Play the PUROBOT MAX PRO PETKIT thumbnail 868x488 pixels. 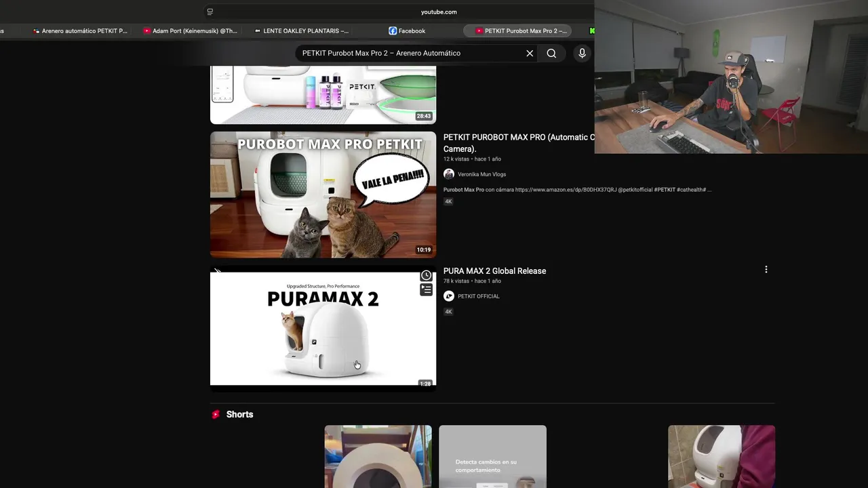tap(323, 195)
